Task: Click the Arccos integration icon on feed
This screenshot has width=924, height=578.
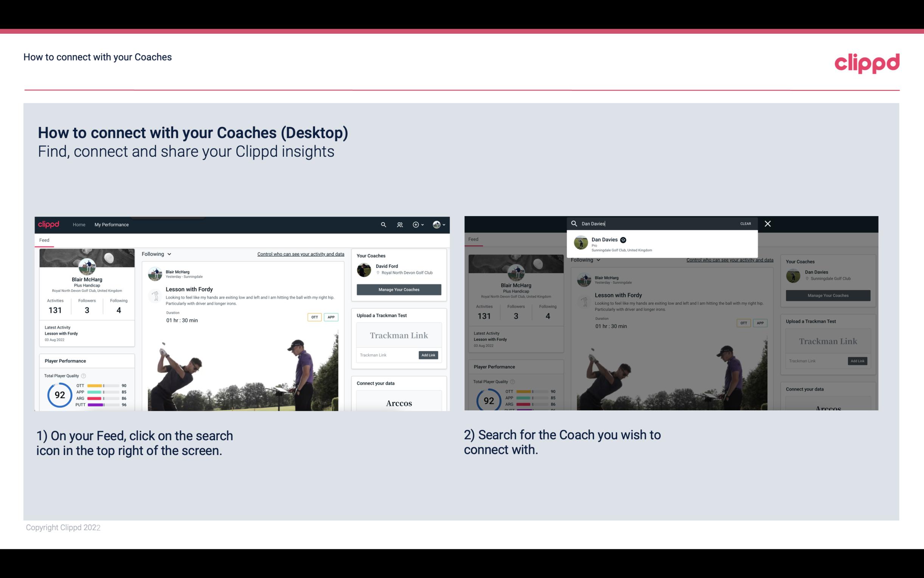Action: coord(398,403)
